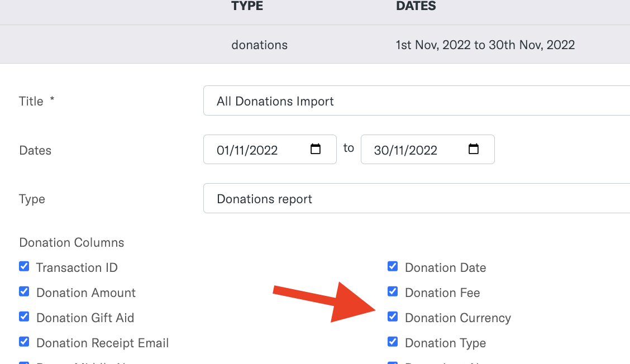Toggle the Donation Gift Aid checkbox
Screen dimensions: 630x364
point(24,317)
